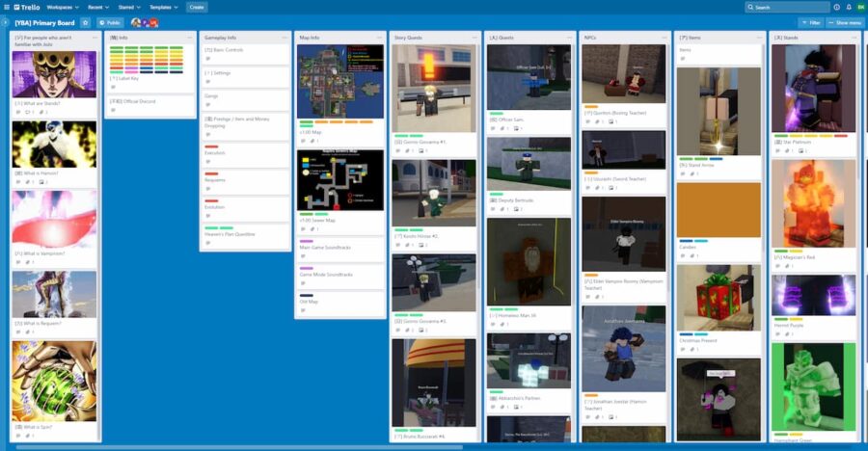
Task: Expand the collapsed left sidebar arrow
Action: point(5,23)
